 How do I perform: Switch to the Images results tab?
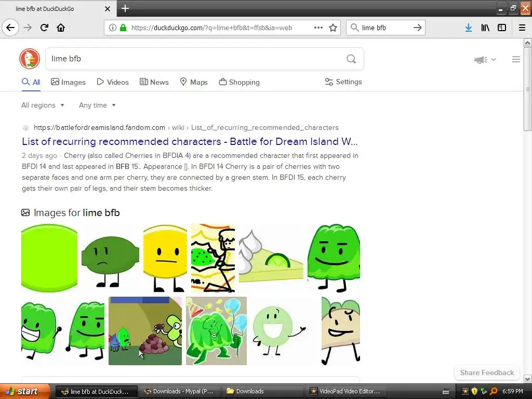coord(68,82)
